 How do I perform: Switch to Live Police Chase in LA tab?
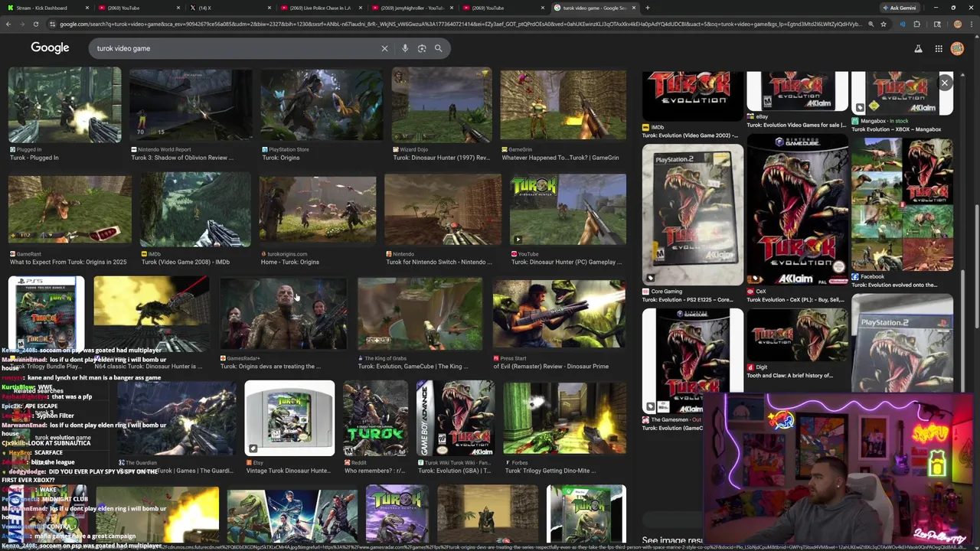(x=320, y=8)
